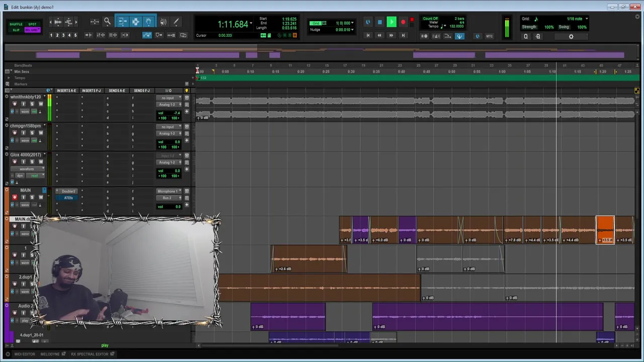Click the audio zoom waveform icon
The height and width of the screenshot is (362, 644).
[58, 22]
